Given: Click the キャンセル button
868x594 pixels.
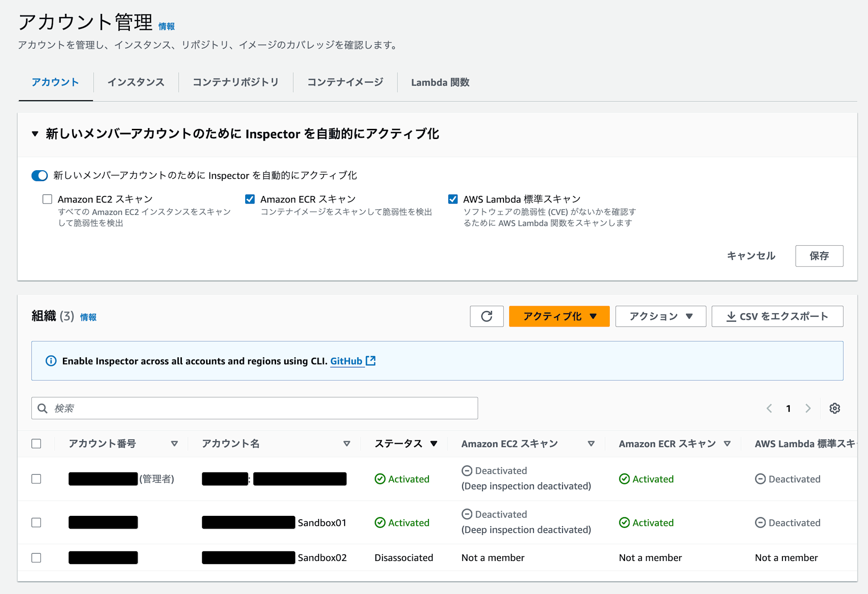Looking at the screenshot, I should [751, 256].
